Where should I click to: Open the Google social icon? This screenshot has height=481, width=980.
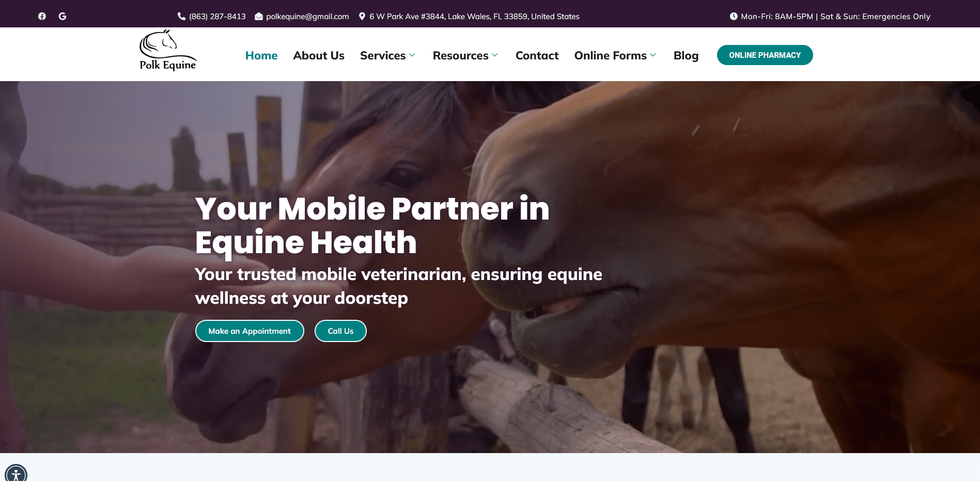tap(63, 16)
